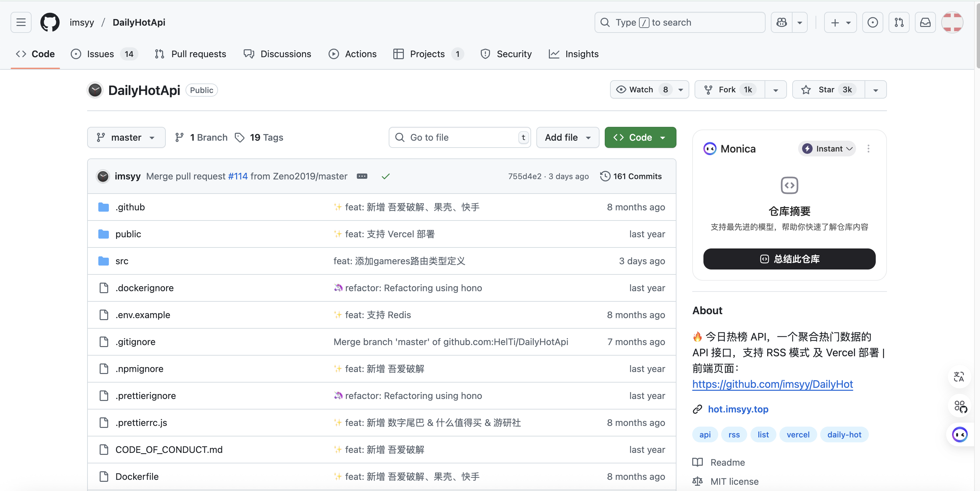Open the public folder icon
This screenshot has width=980, height=491.
[x=104, y=234]
